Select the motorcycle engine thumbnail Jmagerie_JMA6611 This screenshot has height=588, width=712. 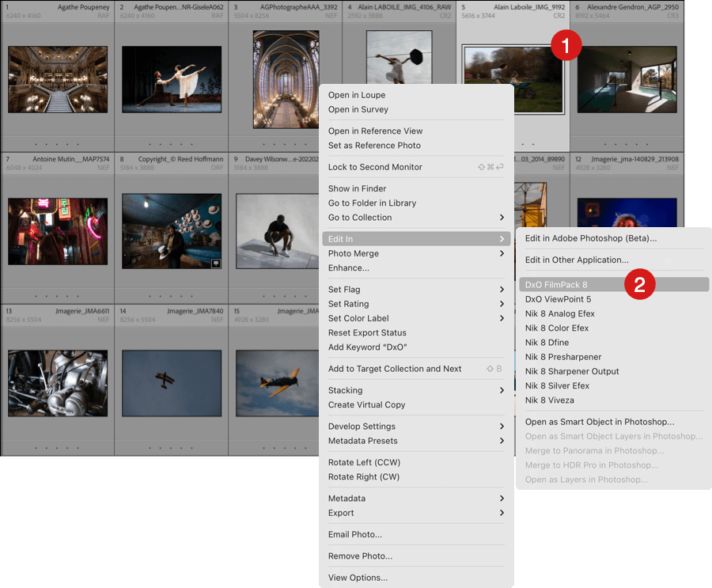(x=57, y=383)
